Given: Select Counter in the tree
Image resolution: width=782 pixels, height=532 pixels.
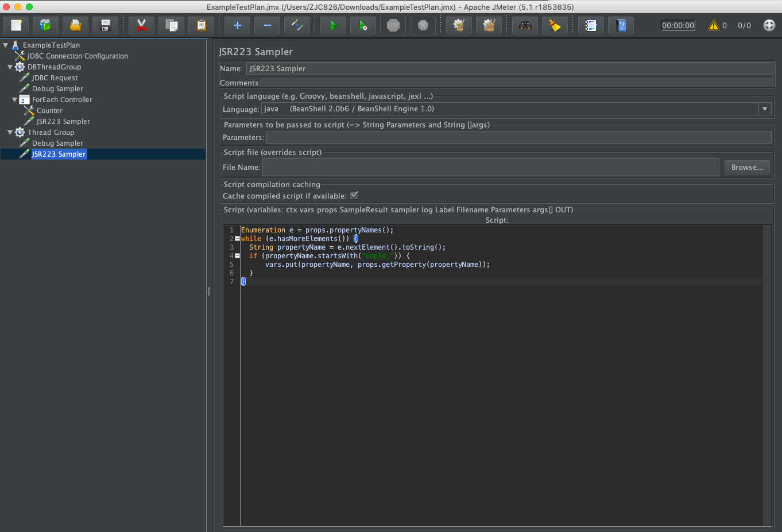Looking at the screenshot, I should [49, 110].
